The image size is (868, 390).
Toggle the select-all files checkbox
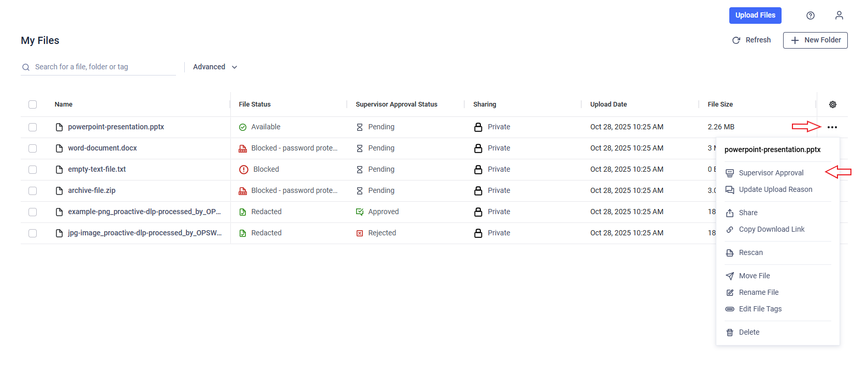pos(33,104)
